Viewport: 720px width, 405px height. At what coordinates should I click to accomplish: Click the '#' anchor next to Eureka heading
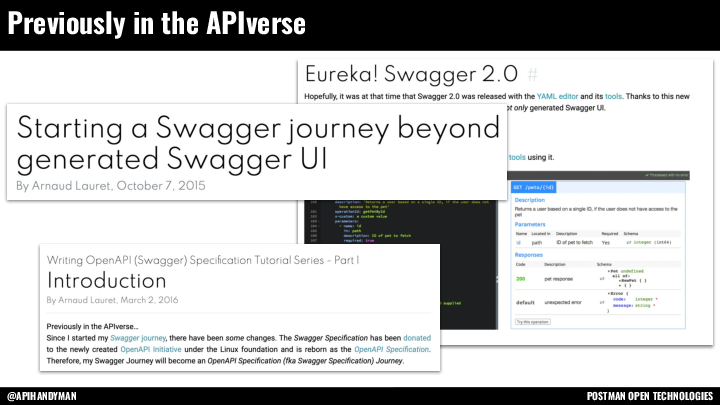(x=532, y=74)
